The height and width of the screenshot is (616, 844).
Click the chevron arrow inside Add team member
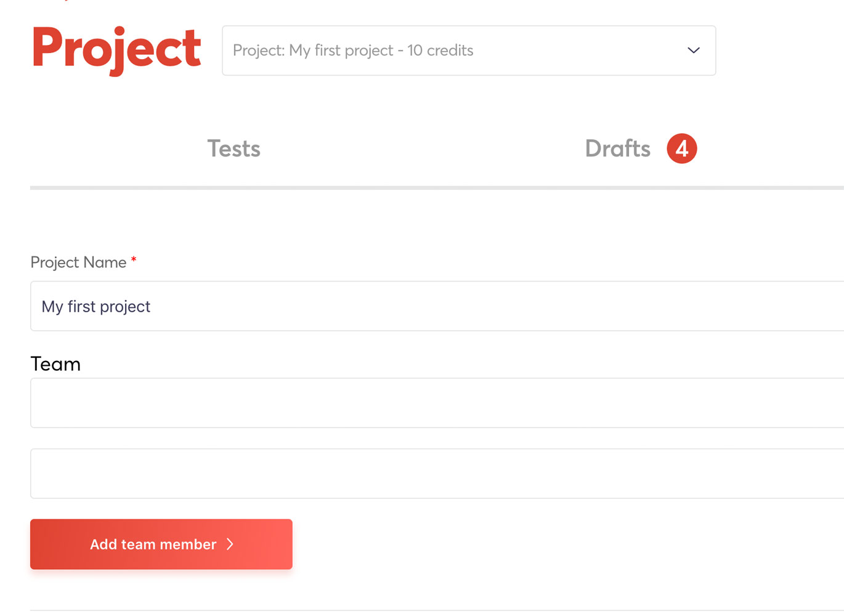tap(230, 544)
